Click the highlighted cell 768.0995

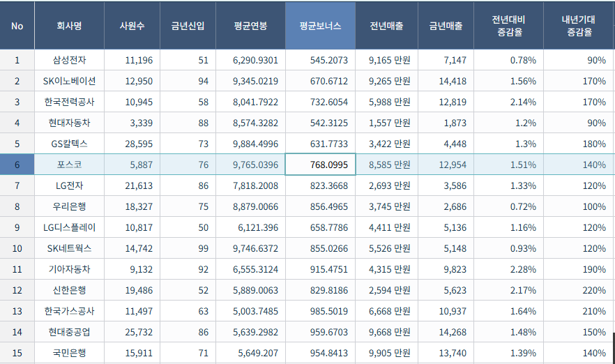tap(320, 165)
